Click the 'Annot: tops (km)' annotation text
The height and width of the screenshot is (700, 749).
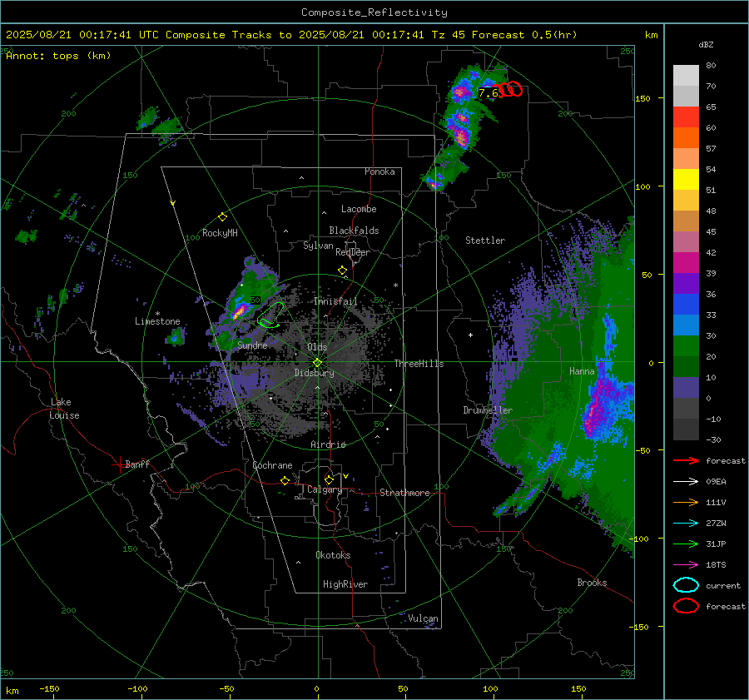tap(58, 56)
